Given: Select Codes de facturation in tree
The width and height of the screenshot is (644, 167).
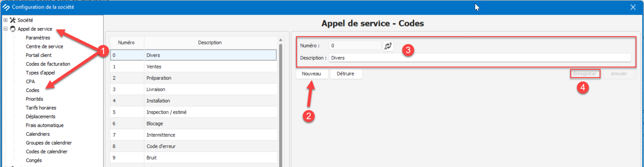Looking at the screenshot, I should pyautogui.click(x=48, y=64).
